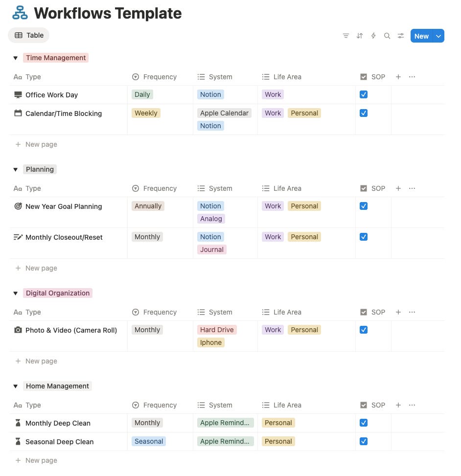Click the Annually frequency tag
This screenshot has width=461, height=476.
(148, 206)
